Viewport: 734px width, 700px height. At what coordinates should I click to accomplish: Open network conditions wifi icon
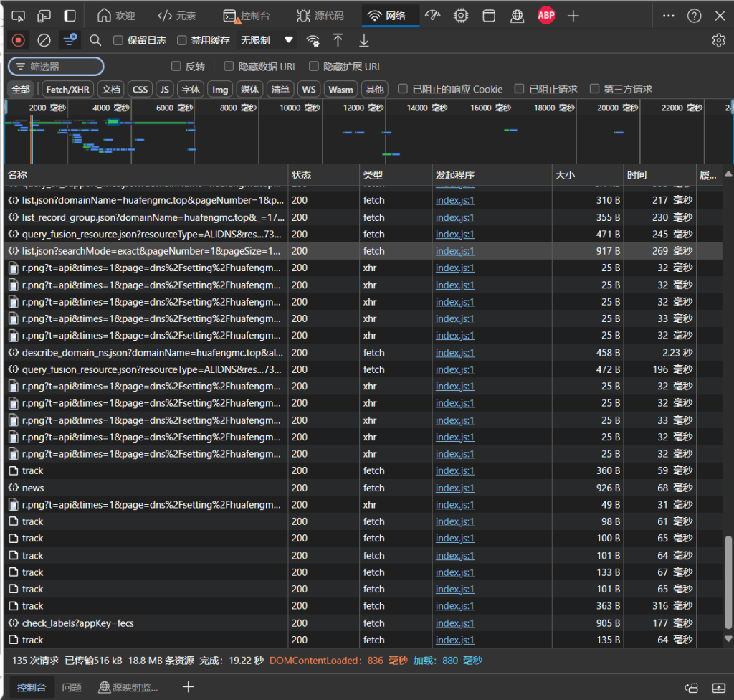click(313, 41)
